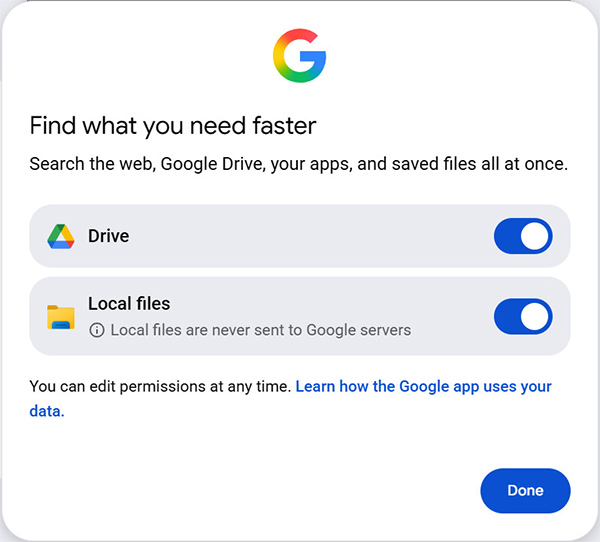The width and height of the screenshot is (600, 542).
Task: Click 'You can edit permissions at any time' text
Action: (160, 386)
